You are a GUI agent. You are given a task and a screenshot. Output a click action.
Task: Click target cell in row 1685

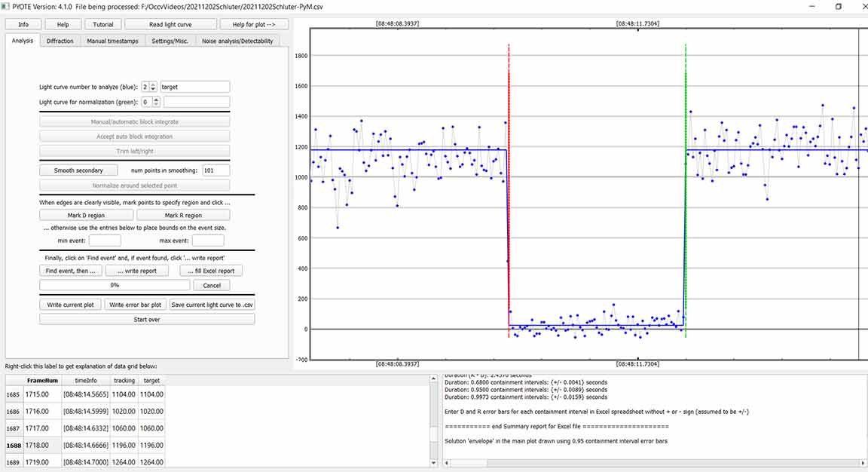click(x=151, y=395)
